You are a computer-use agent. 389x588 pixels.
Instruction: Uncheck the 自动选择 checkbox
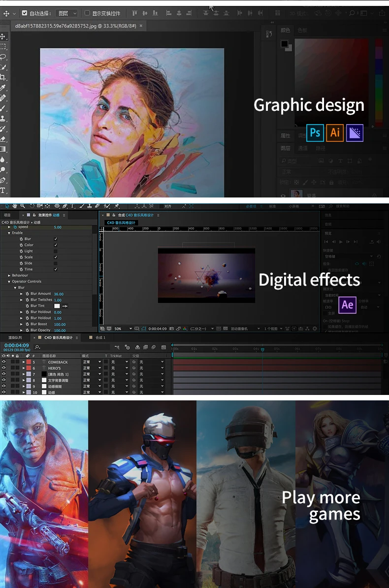25,13
